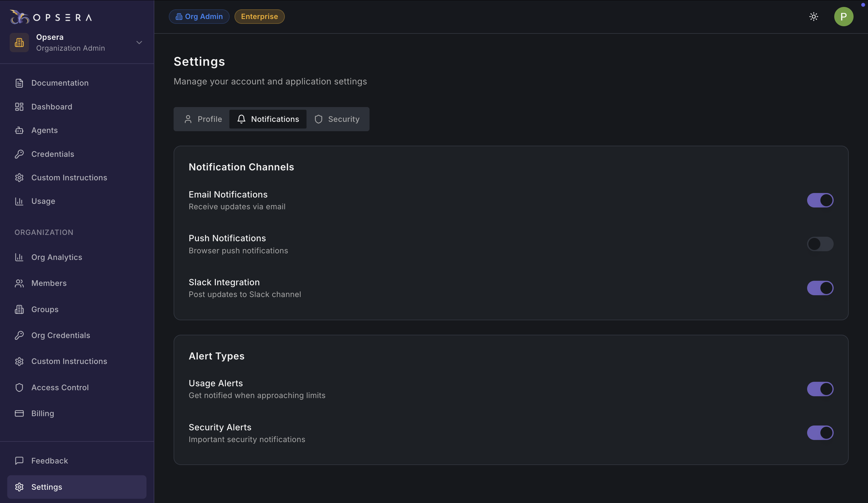The image size is (868, 503).
Task: Turn off the Slack Integration switch
Action: click(820, 288)
